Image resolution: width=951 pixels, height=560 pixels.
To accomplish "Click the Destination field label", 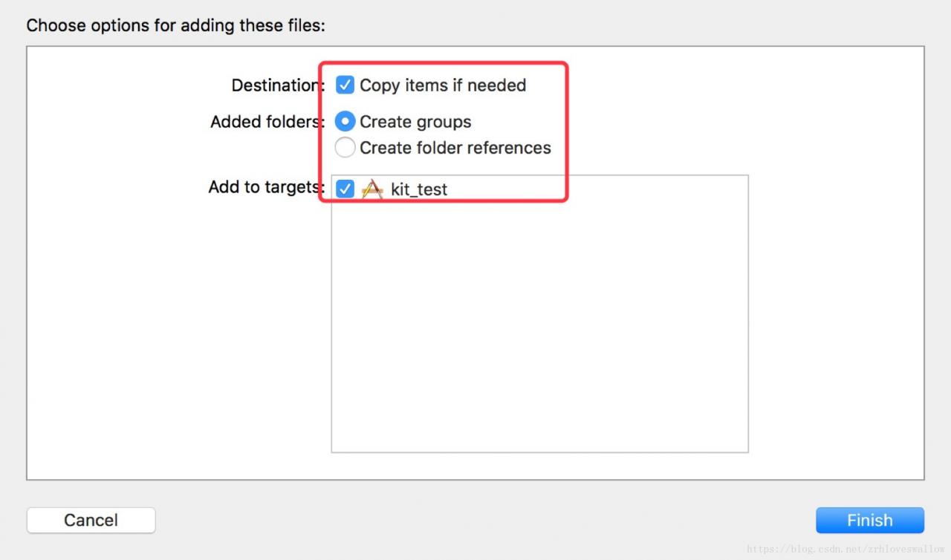I will (x=276, y=85).
